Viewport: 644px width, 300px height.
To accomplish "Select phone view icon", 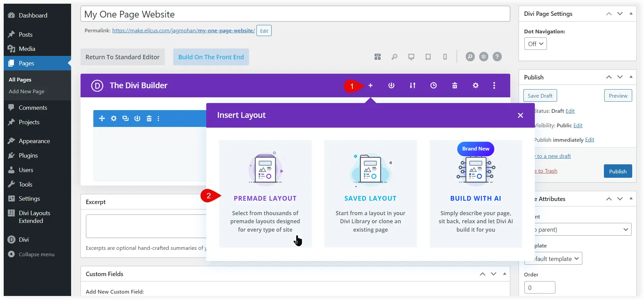I will [x=445, y=57].
